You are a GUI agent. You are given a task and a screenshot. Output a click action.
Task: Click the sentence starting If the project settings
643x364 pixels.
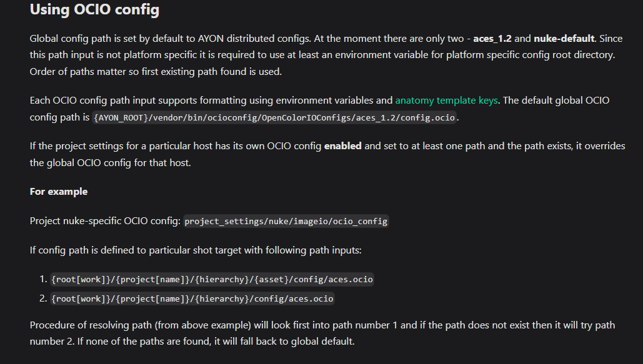click(327, 154)
